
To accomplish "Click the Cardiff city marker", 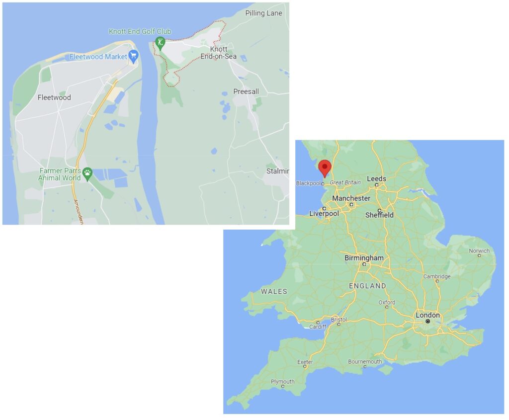I will (318, 322).
